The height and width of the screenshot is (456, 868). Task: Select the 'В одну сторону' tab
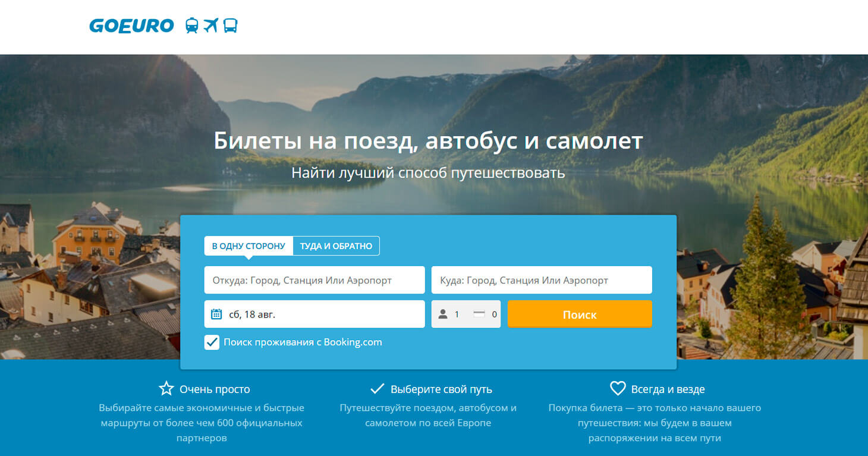tap(248, 245)
